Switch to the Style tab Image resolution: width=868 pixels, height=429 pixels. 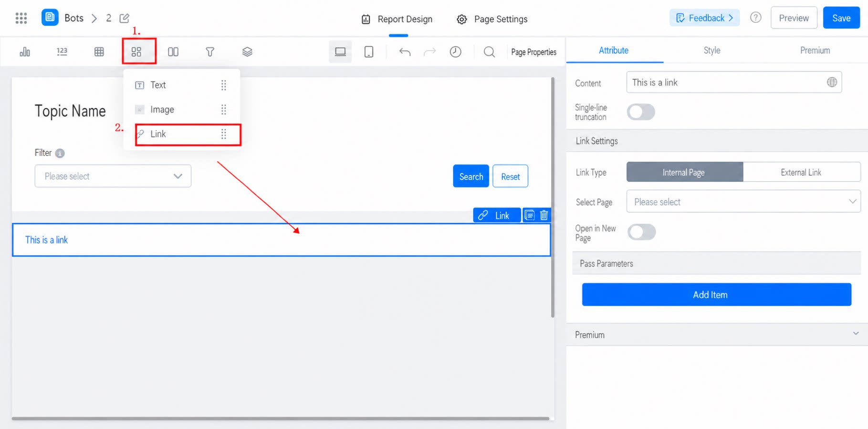[711, 51]
